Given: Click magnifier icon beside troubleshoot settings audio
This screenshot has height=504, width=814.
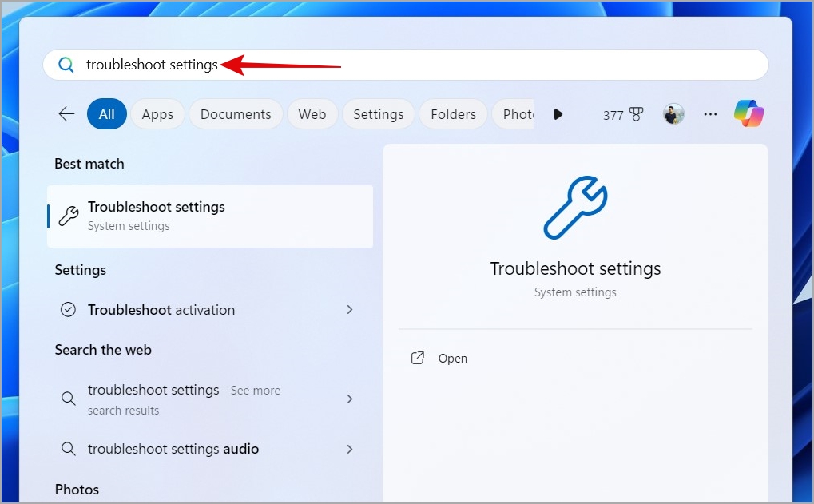Looking at the screenshot, I should coord(69,449).
